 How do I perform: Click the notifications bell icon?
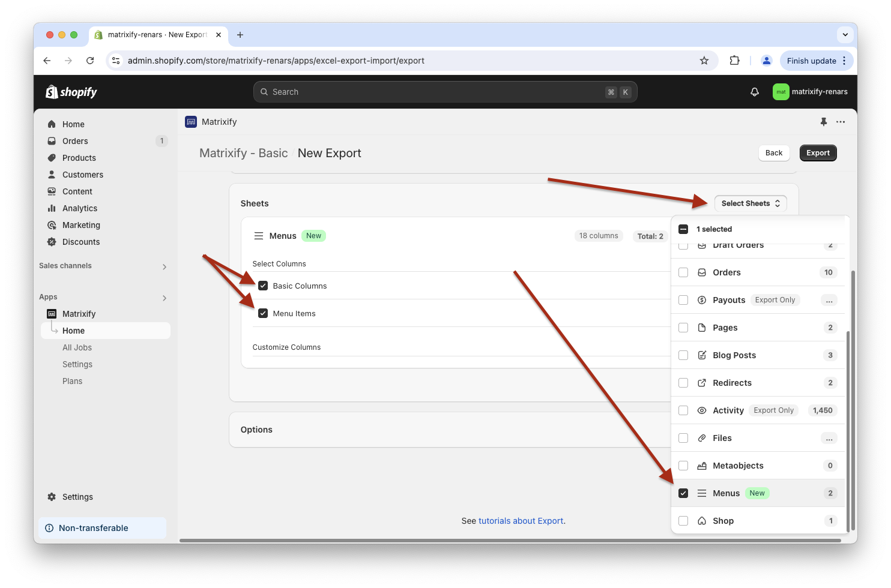pyautogui.click(x=755, y=92)
